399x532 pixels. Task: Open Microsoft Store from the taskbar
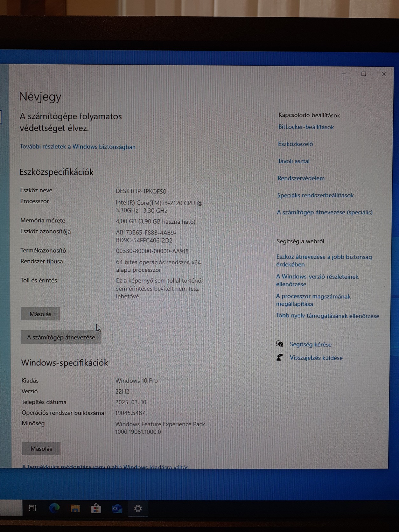[96, 508]
